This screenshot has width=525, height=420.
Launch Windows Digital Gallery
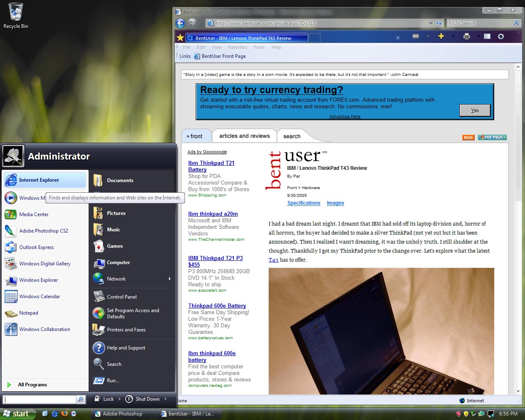tap(45, 263)
